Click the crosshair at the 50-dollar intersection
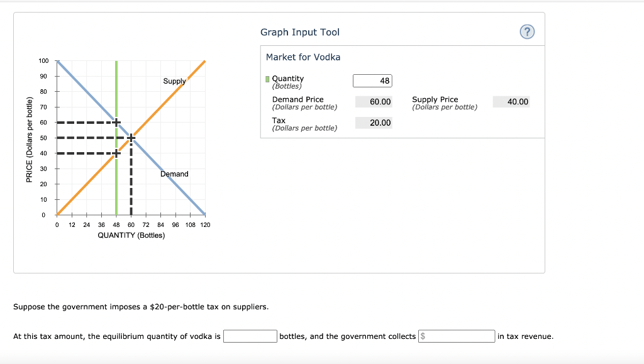 tap(130, 138)
